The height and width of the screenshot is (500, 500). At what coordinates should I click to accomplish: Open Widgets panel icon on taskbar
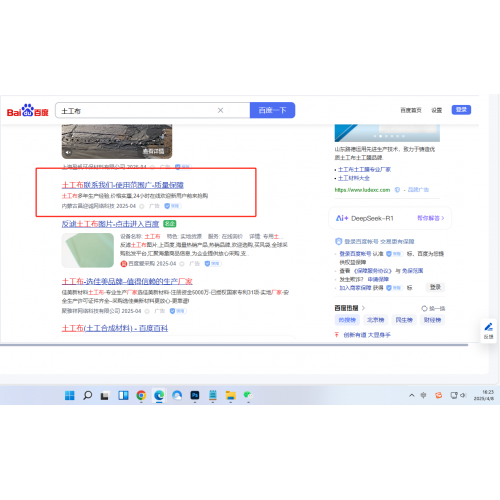pyautogui.click(x=123, y=395)
